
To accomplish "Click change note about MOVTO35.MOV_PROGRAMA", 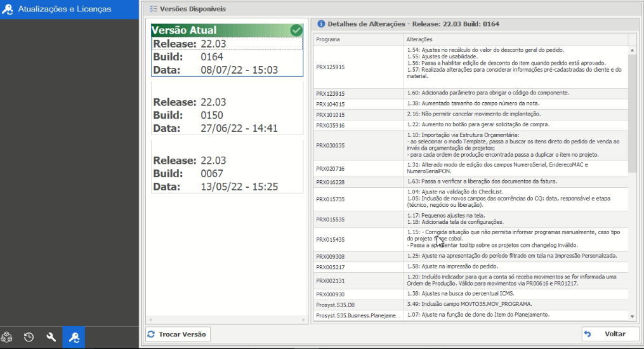I will [x=470, y=304].
